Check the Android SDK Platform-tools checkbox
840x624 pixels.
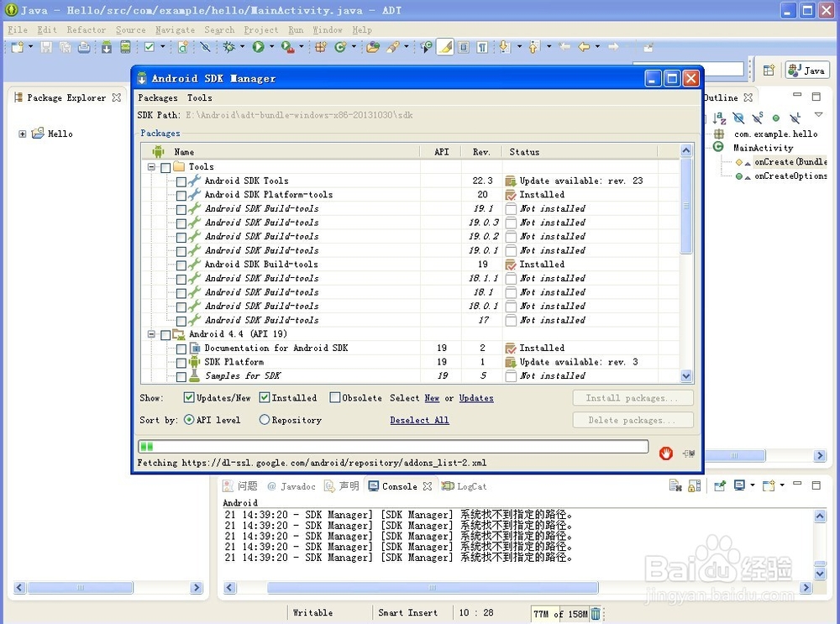pos(181,196)
